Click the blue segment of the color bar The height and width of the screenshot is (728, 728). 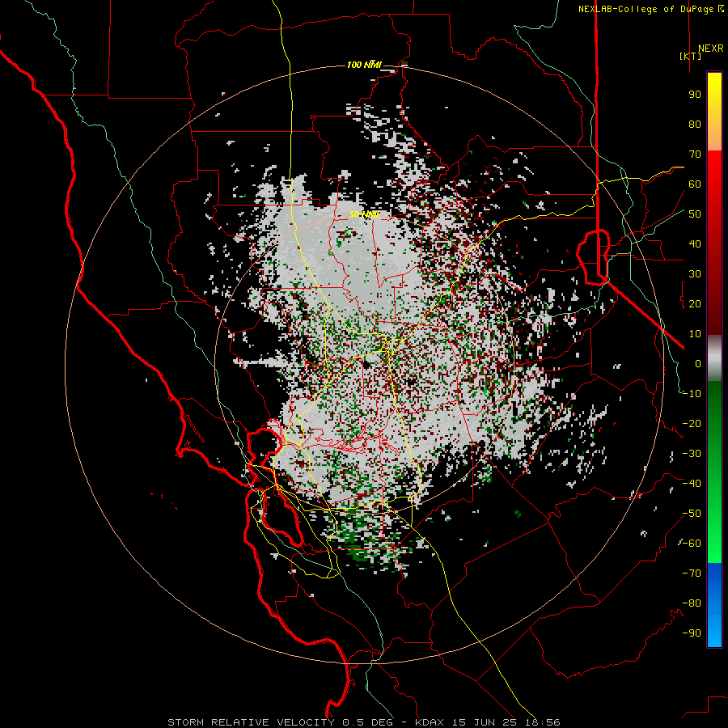714,604
